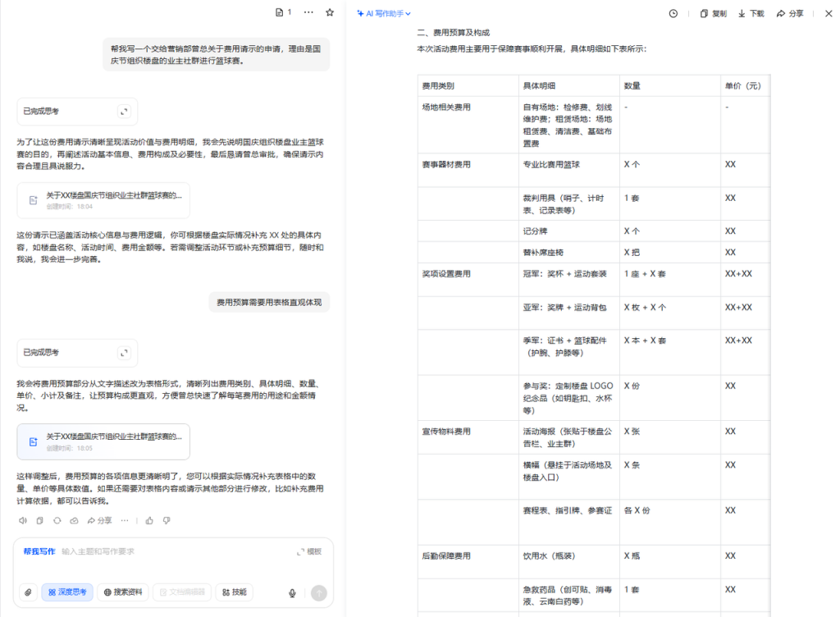The height and width of the screenshot is (617, 840).
Task: Open the AI 写作助手 dropdown
Action: 384,14
